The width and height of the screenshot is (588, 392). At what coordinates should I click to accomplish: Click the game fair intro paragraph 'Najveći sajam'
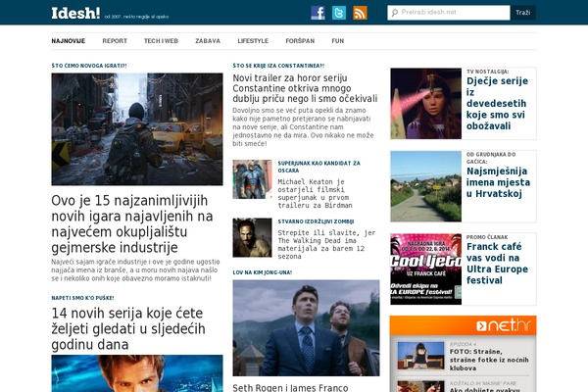[x=135, y=270]
